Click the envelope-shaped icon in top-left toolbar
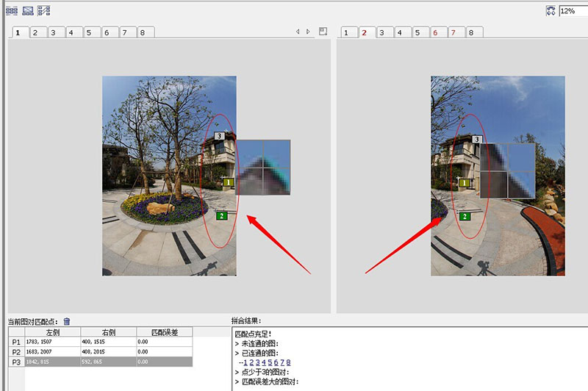Image resolution: width=588 pixels, height=391 pixels. pos(28,11)
